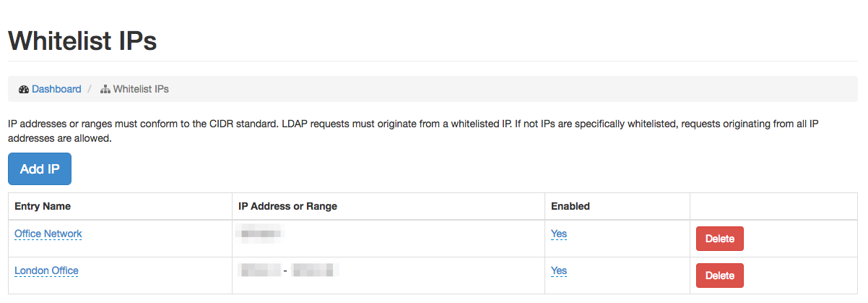
Task: Open the London Office entry link
Action: coord(46,270)
